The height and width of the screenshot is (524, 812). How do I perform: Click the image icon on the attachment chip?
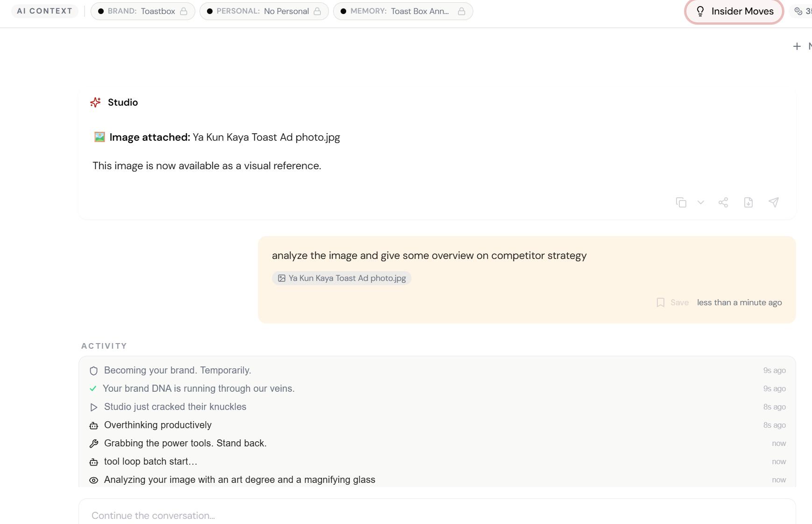282,278
